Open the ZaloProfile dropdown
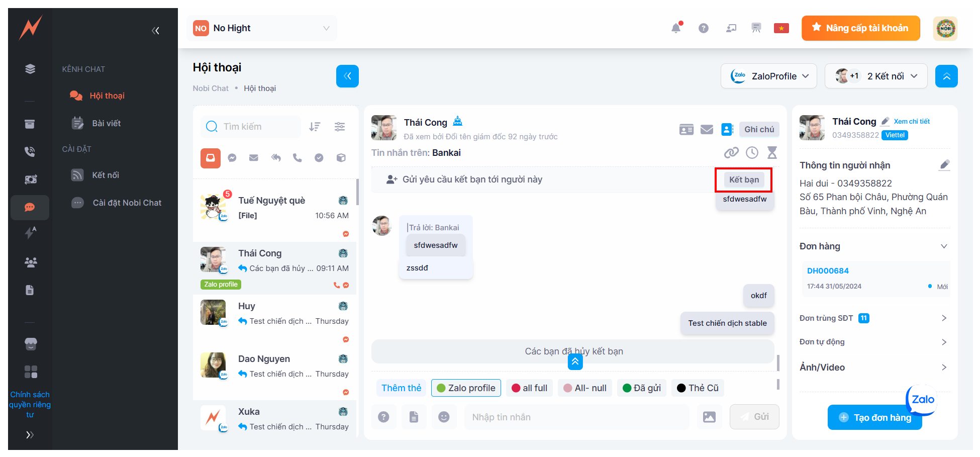The image size is (980, 457). click(x=768, y=76)
